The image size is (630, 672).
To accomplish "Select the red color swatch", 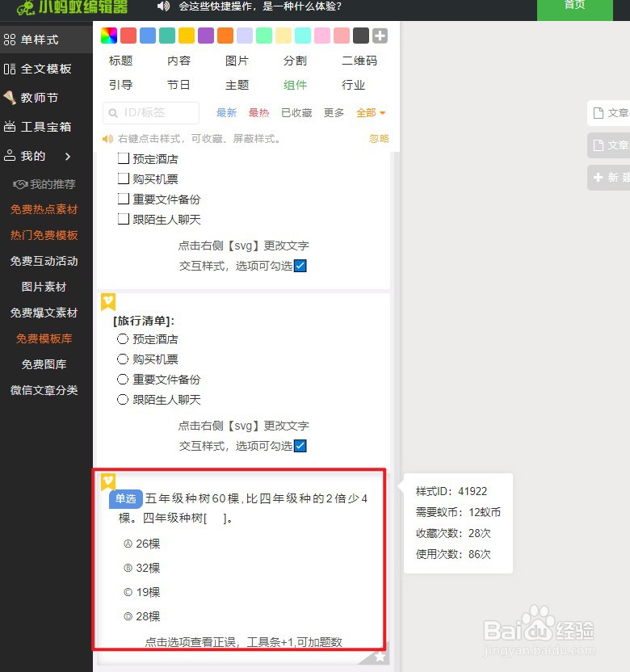I will coord(128,36).
